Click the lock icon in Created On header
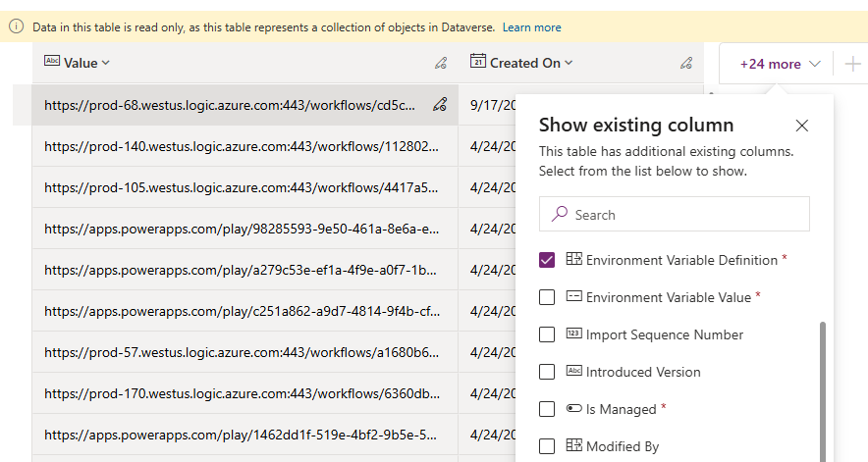This screenshot has height=462, width=868. tap(686, 63)
